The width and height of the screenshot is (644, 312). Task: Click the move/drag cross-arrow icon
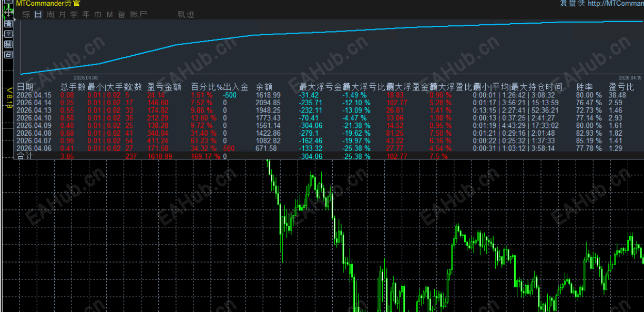[x=8, y=13]
